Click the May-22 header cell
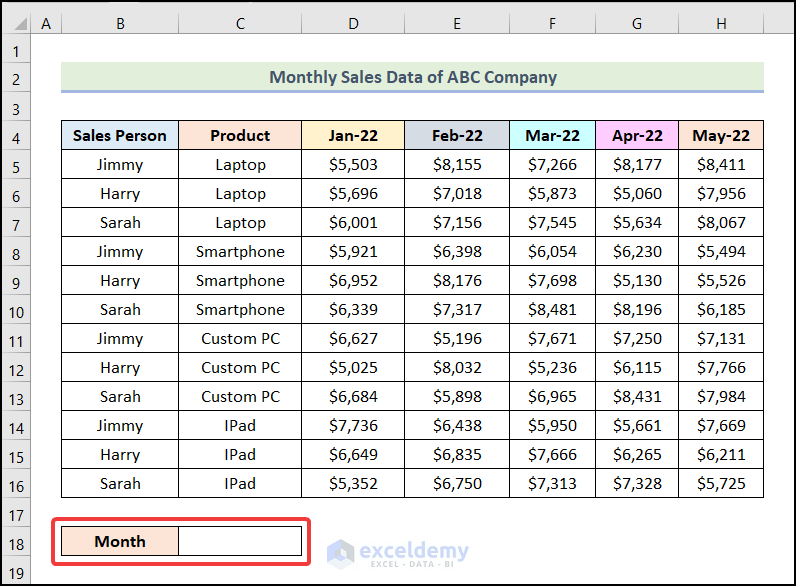This screenshot has width=796, height=586. pyautogui.click(x=721, y=136)
